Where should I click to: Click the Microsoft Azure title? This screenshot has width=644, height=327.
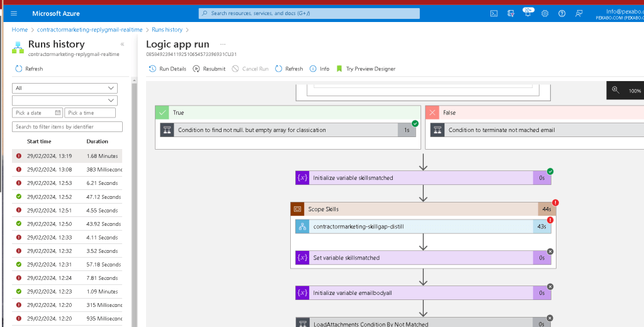56,14
